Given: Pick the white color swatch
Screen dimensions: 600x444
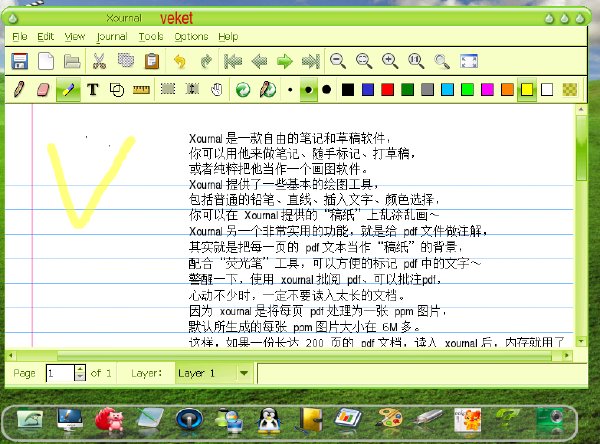Looking at the screenshot, I should [x=547, y=90].
